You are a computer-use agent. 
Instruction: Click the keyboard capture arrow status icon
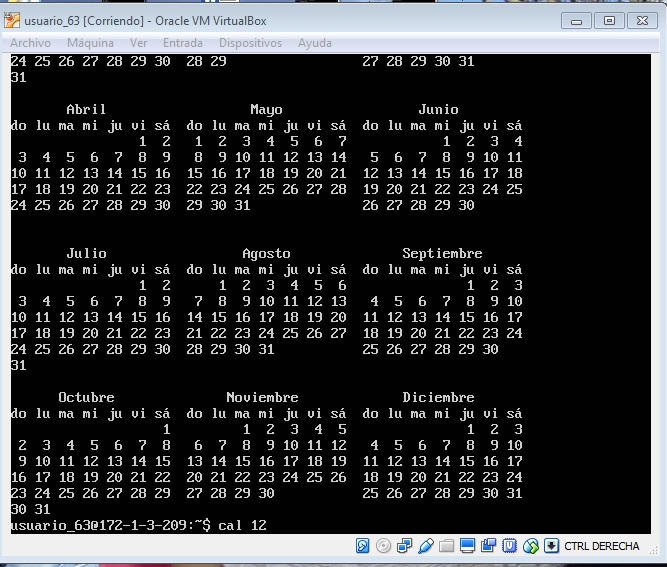[551, 546]
